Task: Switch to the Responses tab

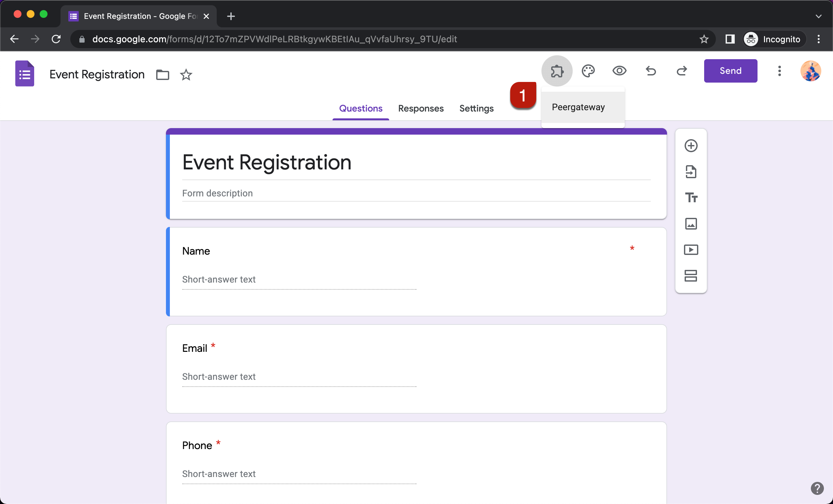Action: pyautogui.click(x=420, y=108)
